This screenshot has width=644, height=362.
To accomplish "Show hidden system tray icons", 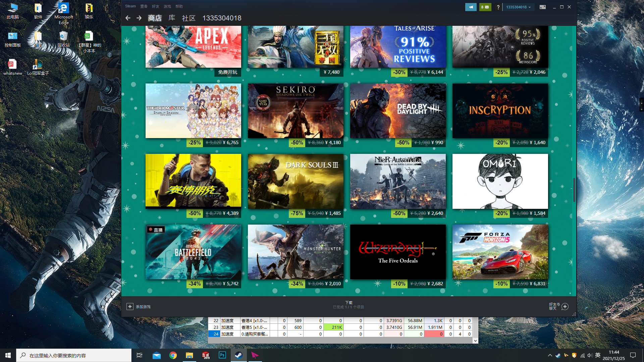I will pos(550,355).
